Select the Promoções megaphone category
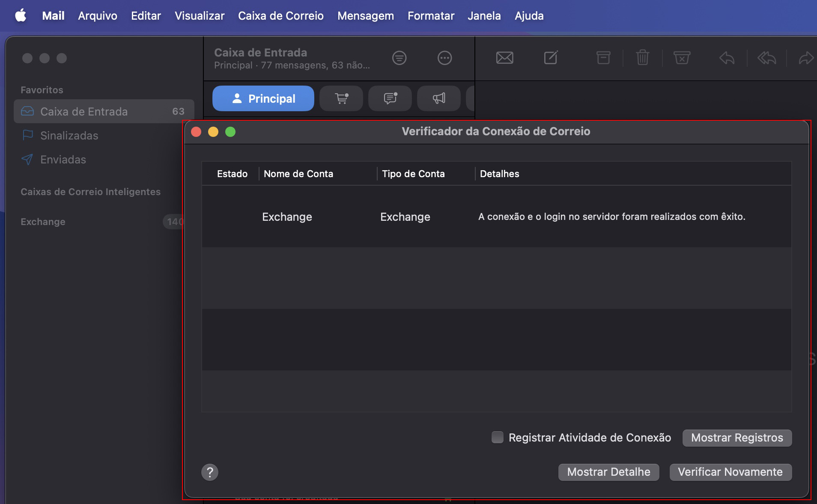817x504 pixels. (438, 98)
